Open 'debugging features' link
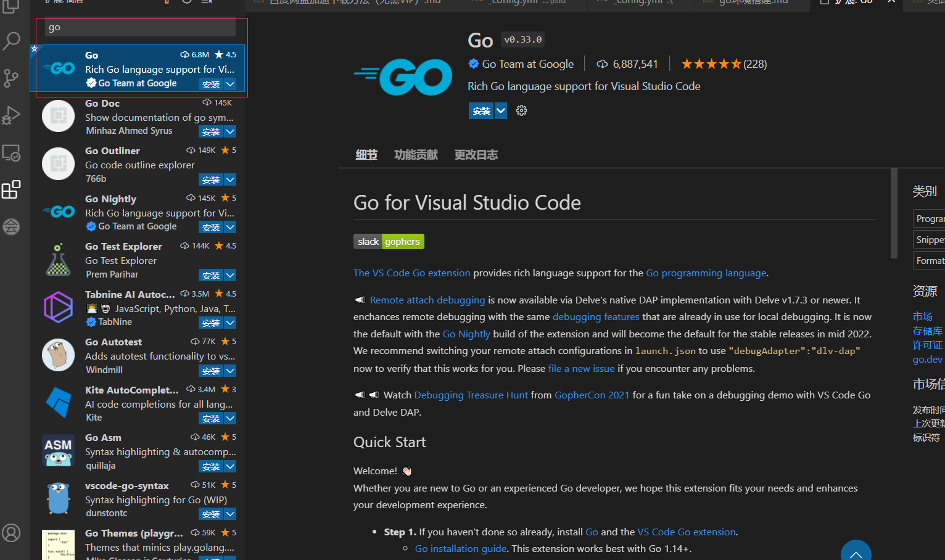This screenshot has height=560, width=945. tap(596, 316)
